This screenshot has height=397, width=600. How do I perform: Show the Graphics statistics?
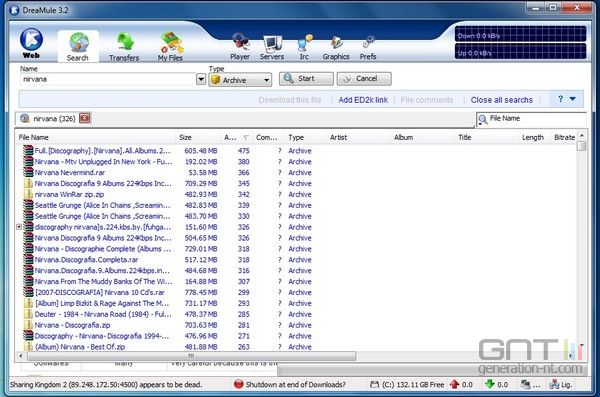336,47
